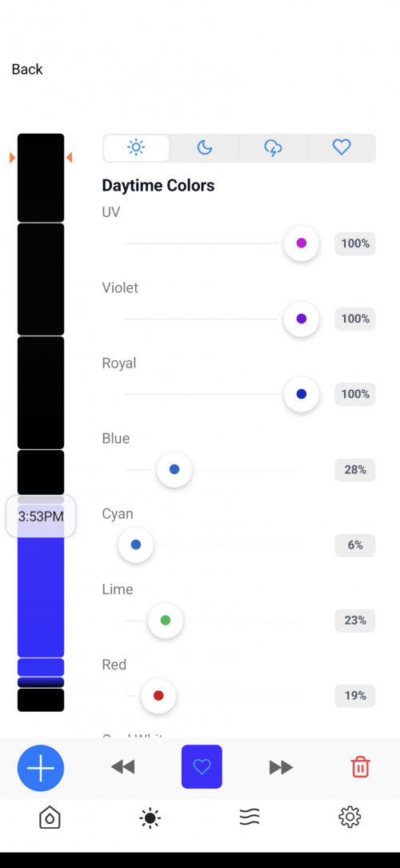Open the sun lighting nav icon
Image resolution: width=400 pixels, height=868 pixels.
pos(150,818)
